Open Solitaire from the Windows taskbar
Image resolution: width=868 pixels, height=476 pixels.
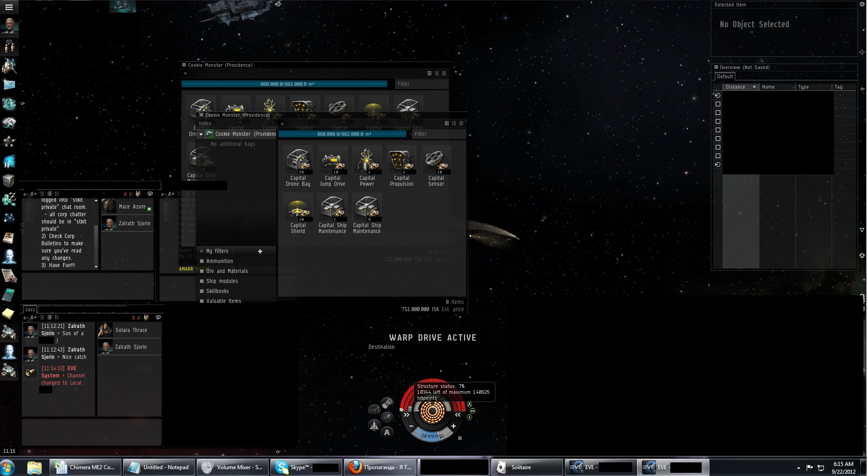527,467
